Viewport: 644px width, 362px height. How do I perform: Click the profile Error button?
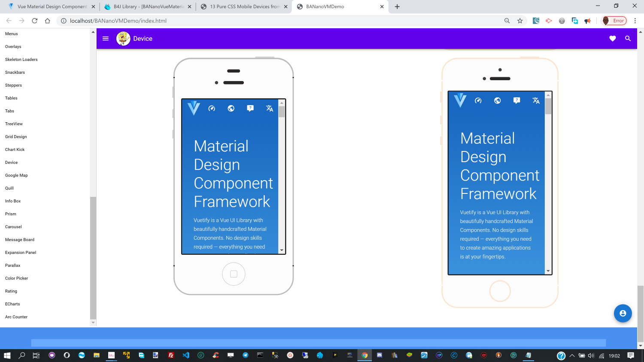(614, 21)
